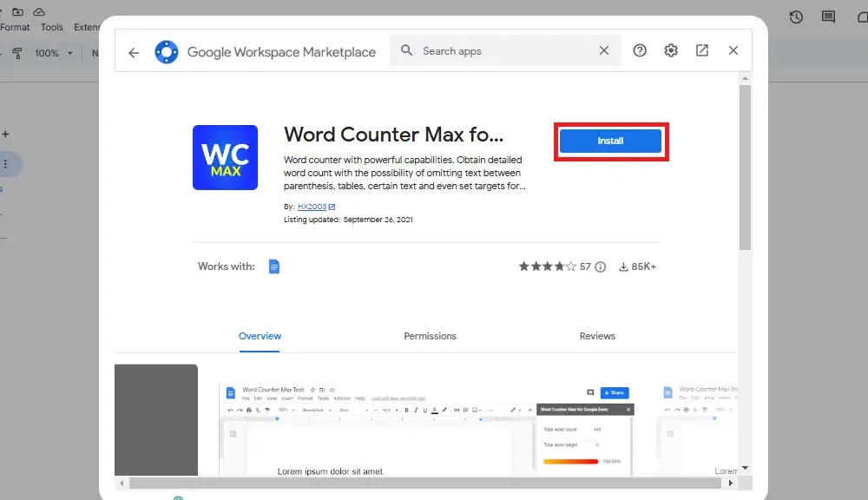Click Docs move-to-folder icon
868x500 pixels.
click(x=17, y=11)
